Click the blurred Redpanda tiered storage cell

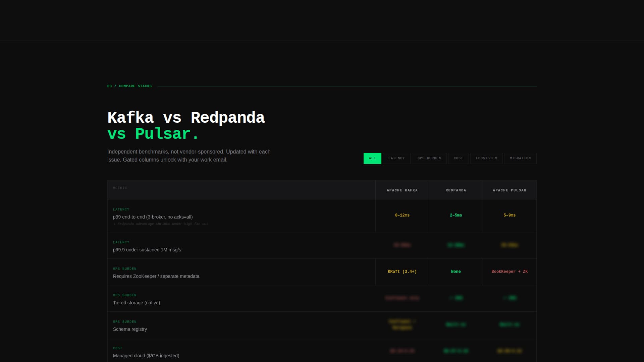(456, 298)
